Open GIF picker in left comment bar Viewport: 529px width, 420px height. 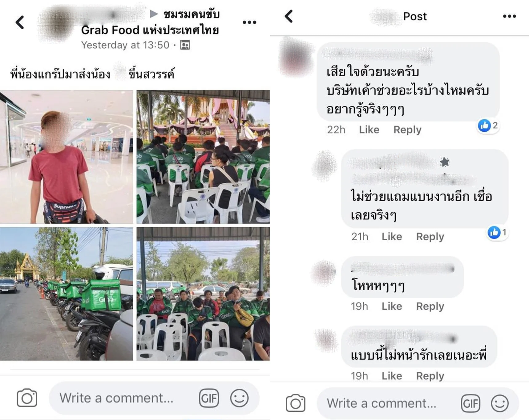pyautogui.click(x=209, y=398)
